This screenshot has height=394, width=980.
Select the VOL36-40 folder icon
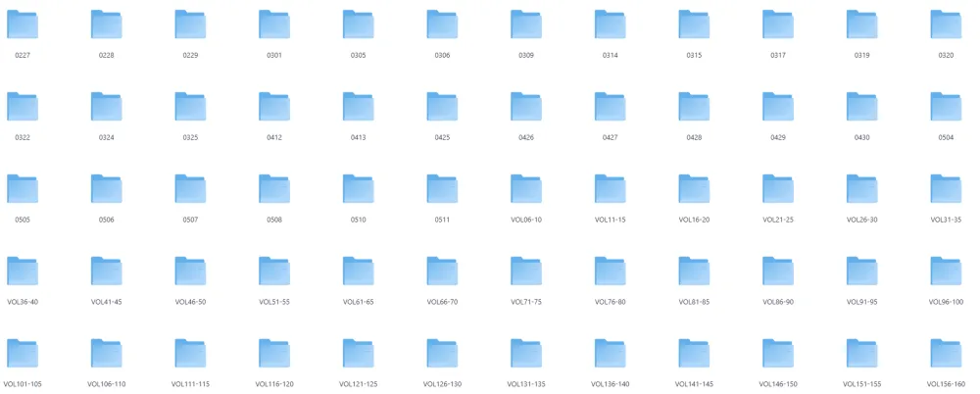pyautogui.click(x=22, y=271)
